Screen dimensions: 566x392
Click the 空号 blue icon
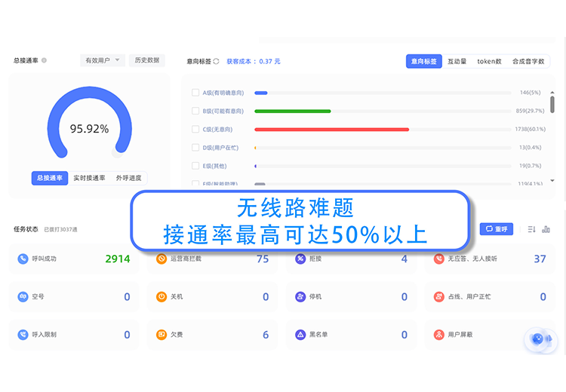click(x=23, y=297)
